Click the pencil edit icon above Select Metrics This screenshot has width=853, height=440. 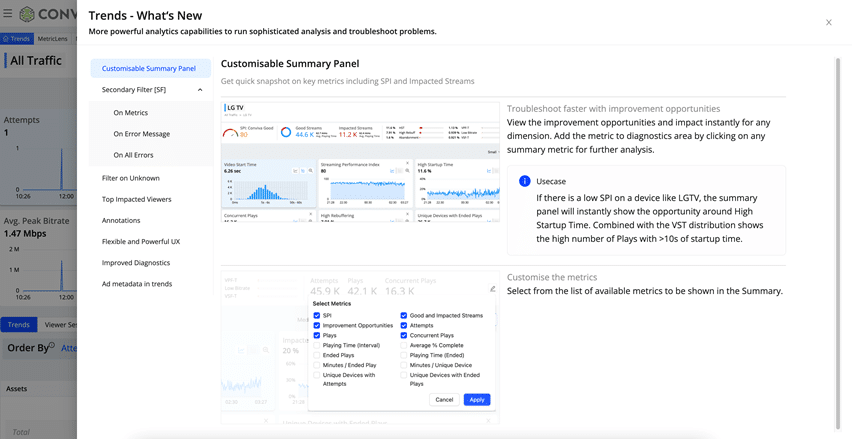click(492, 289)
